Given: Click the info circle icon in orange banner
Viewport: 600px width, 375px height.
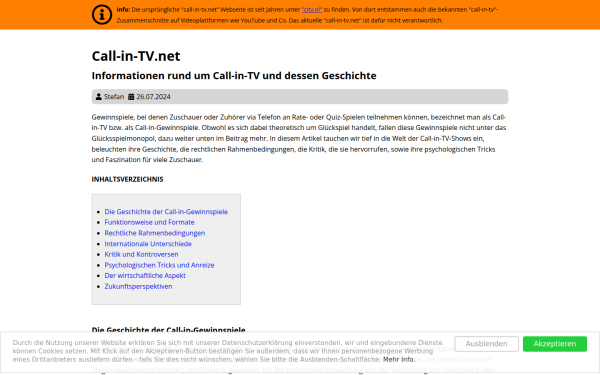Looking at the screenshot, I should pyautogui.click(x=102, y=15).
